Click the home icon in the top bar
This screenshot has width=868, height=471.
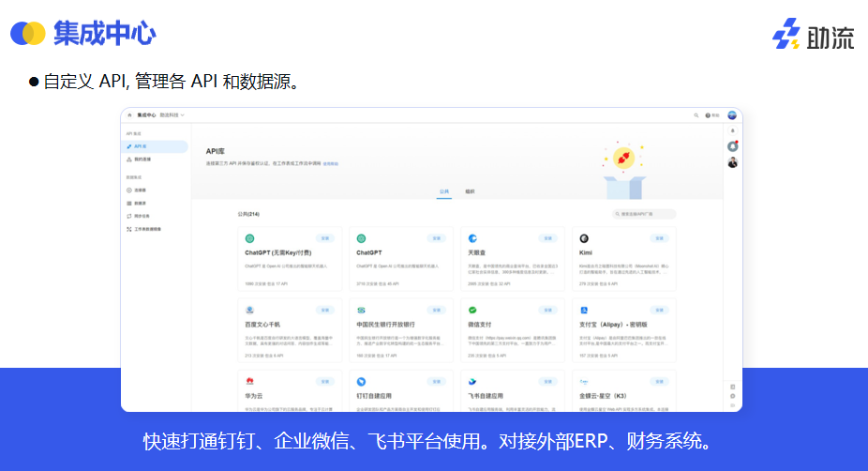[x=129, y=114]
